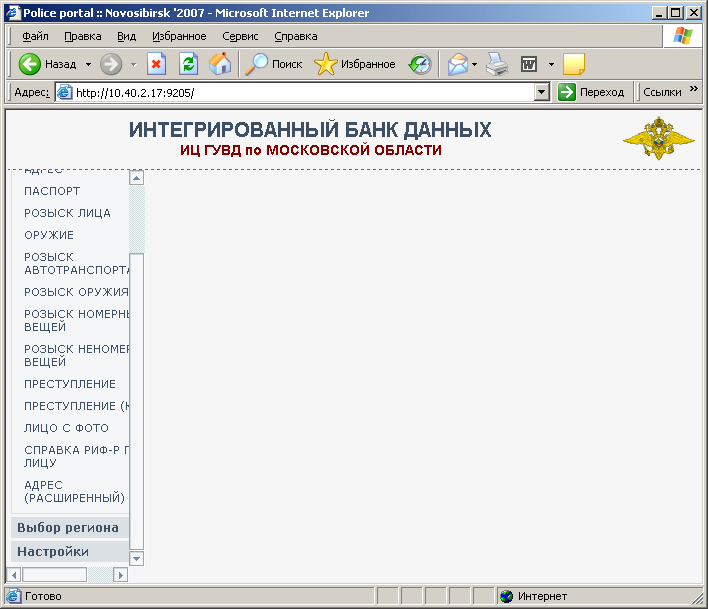Click the yellow note icon in toolbar
The width and height of the screenshot is (708, 609).
(x=574, y=64)
